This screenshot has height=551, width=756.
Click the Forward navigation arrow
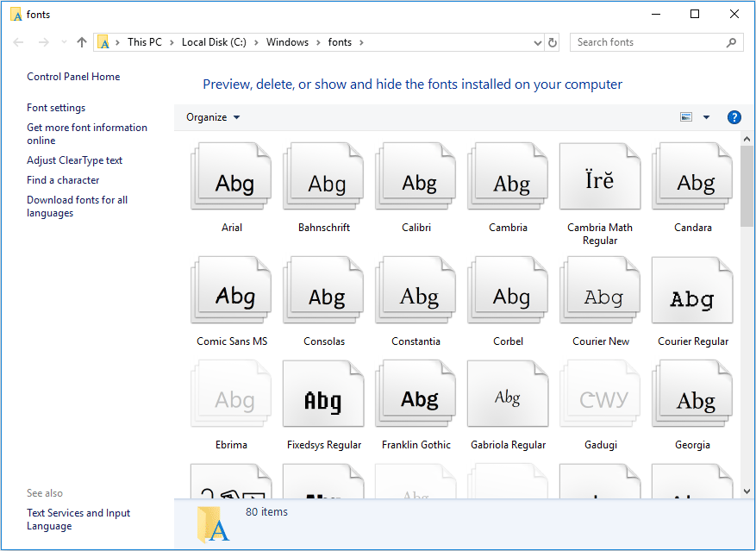click(44, 42)
